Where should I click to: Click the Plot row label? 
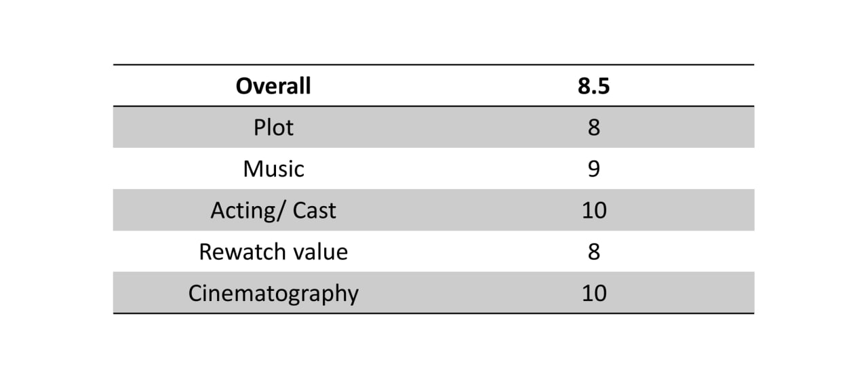(x=273, y=127)
